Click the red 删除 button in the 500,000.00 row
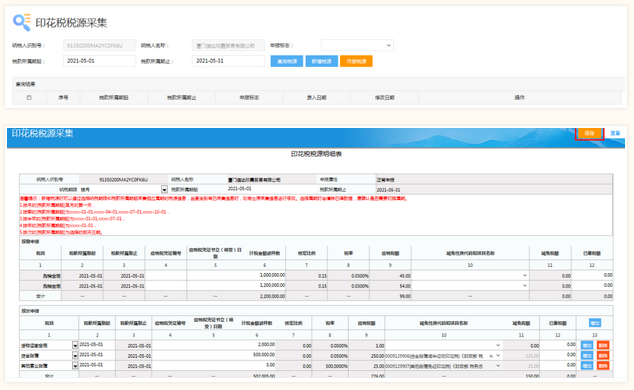Image resolution: width=634 pixels, height=390 pixels. pos(603,355)
